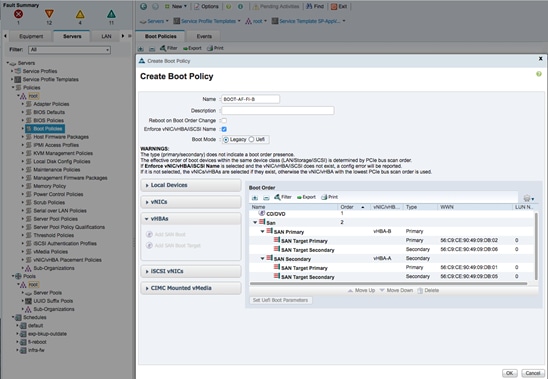548x379 pixels.
Task: Click Print in Boot Order toolbar
Action: pyautogui.click(x=330, y=197)
